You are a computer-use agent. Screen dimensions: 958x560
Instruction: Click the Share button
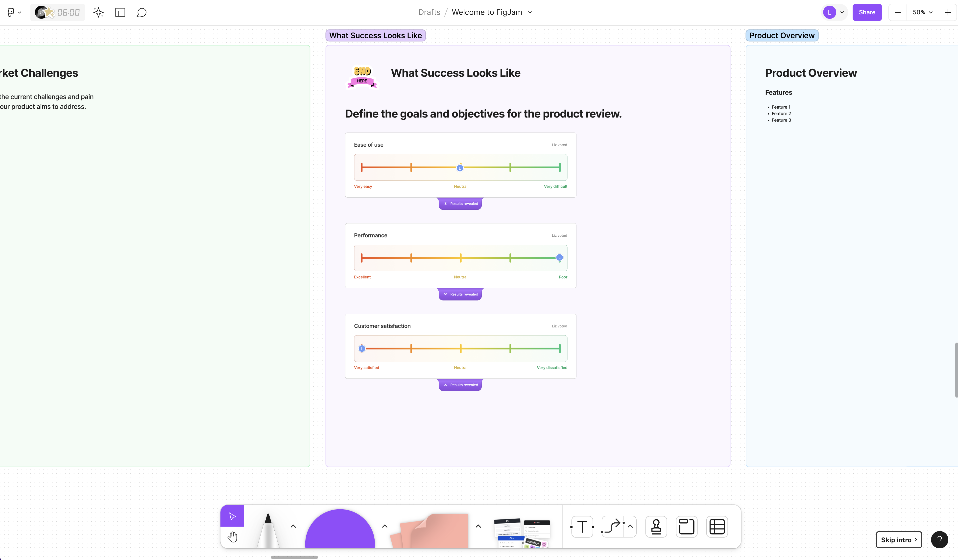(867, 12)
